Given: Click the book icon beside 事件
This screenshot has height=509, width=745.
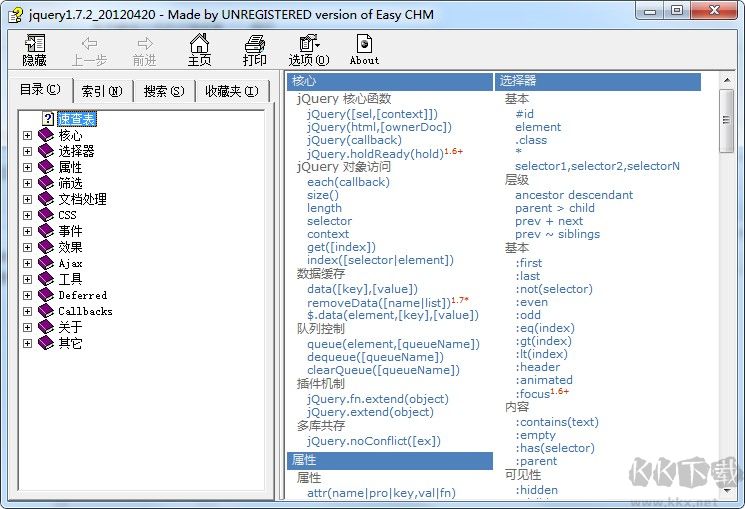Looking at the screenshot, I should (x=46, y=231).
